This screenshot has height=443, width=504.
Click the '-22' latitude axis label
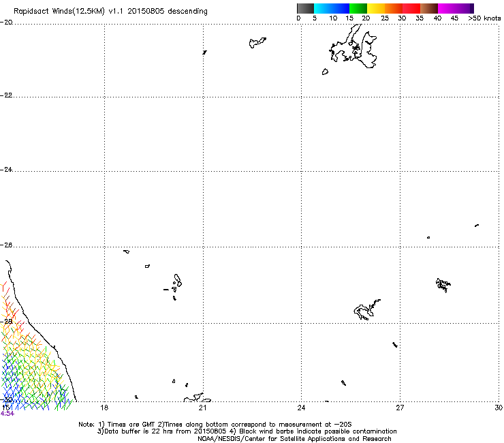[6, 95]
